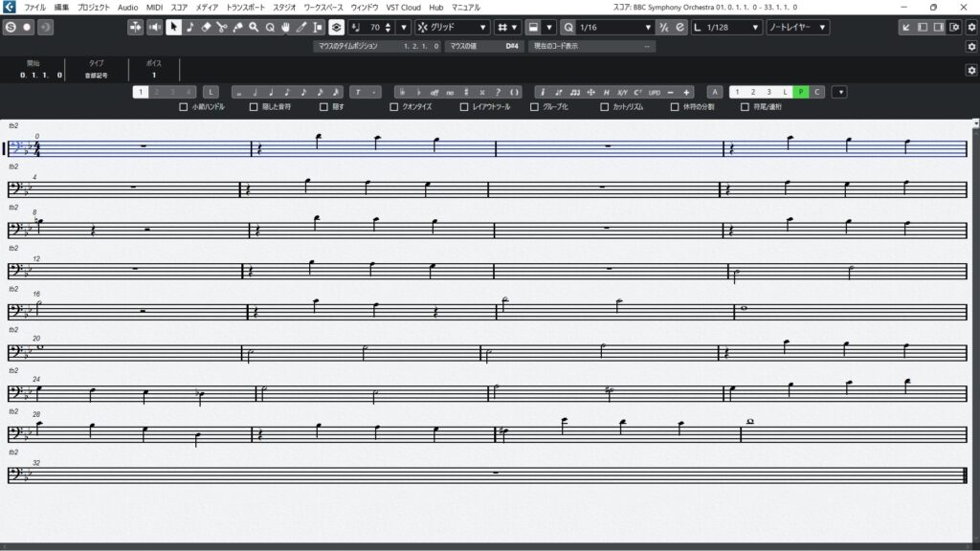Open the スコア menu
Viewport: 980px width, 551px height.
click(179, 7)
